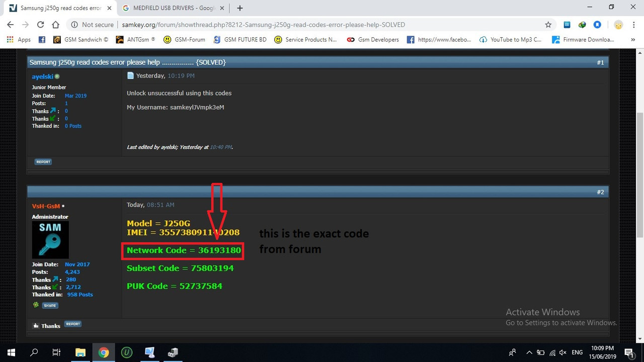
Task: Open a new browser tab
Action: point(240,8)
